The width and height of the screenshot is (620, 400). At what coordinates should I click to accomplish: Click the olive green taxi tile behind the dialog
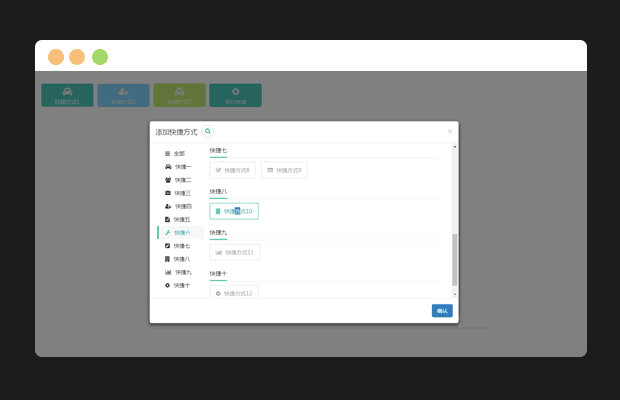click(x=180, y=95)
